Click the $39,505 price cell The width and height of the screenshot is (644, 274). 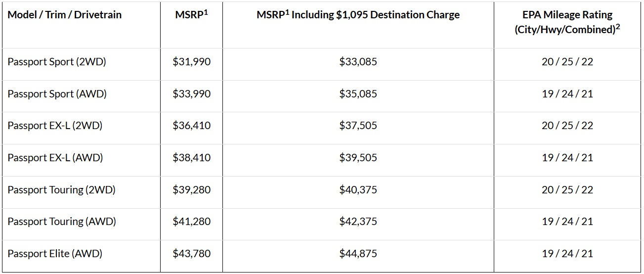(358, 158)
